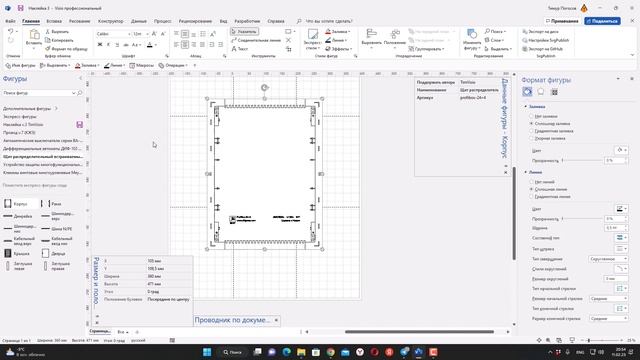Select Solid line radio option
The image size is (640, 360).
point(531,189)
